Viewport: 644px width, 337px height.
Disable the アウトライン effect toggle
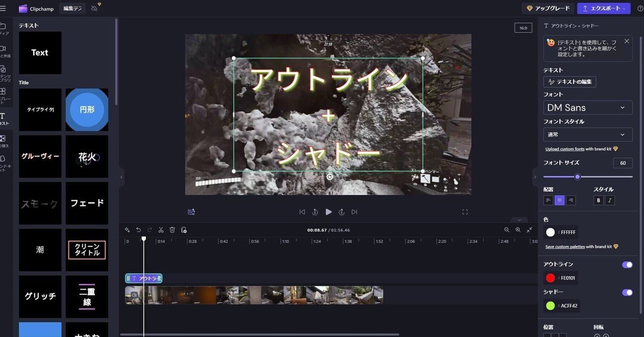(627, 265)
